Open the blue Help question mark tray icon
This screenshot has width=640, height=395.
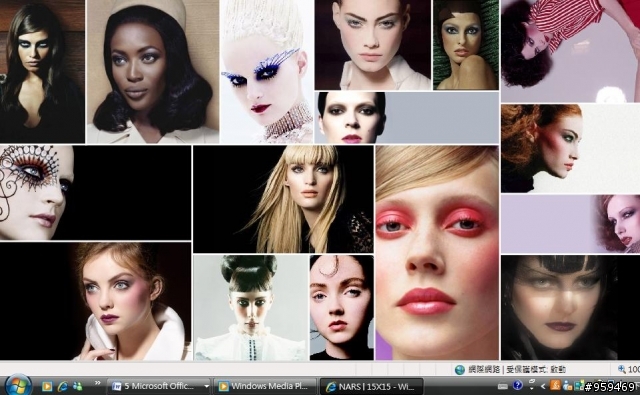pyautogui.click(x=518, y=385)
